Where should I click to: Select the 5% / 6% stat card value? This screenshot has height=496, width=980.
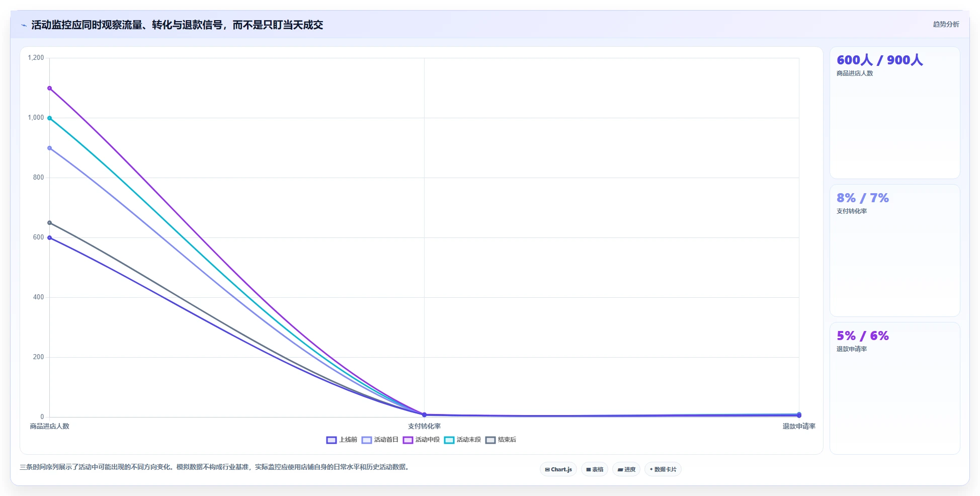point(863,336)
